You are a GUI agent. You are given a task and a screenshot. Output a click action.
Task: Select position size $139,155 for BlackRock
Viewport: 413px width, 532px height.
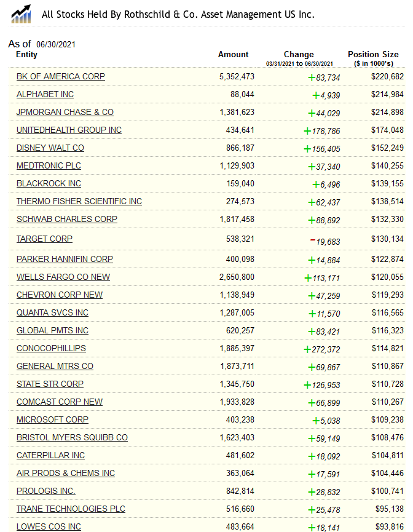point(388,183)
